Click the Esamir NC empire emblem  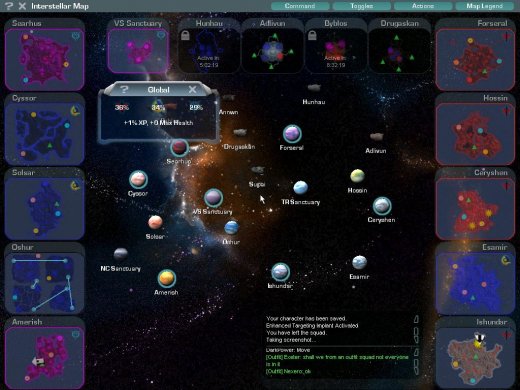point(506,260)
